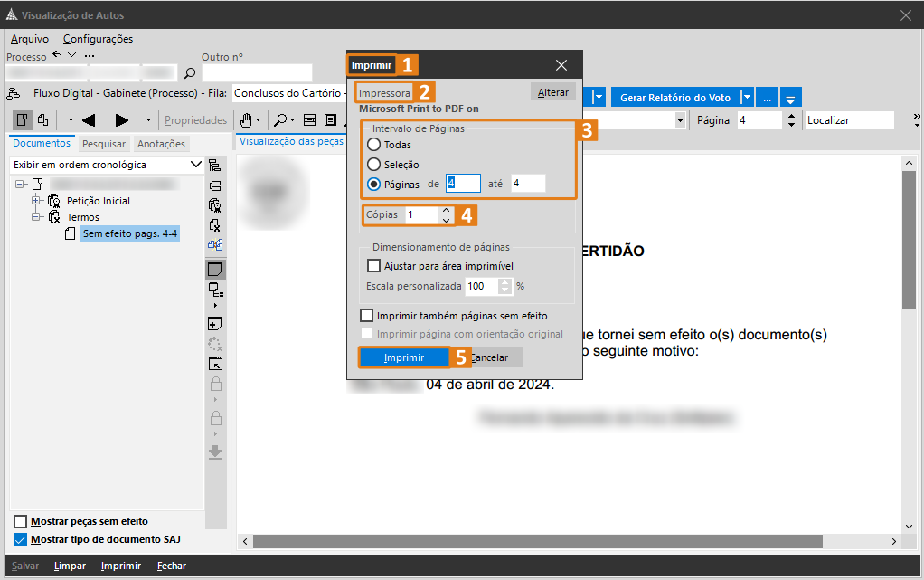Select the Seleção radio button
This screenshot has width=924, height=580.
(x=373, y=165)
